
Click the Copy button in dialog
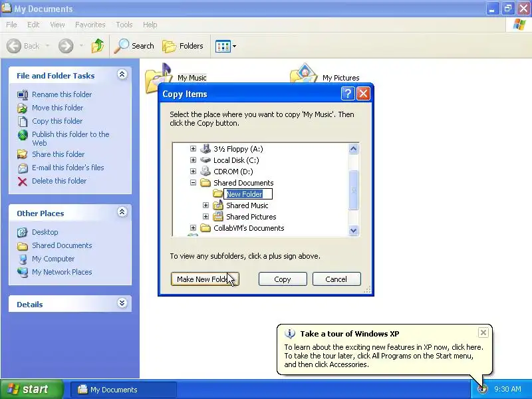point(283,279)
